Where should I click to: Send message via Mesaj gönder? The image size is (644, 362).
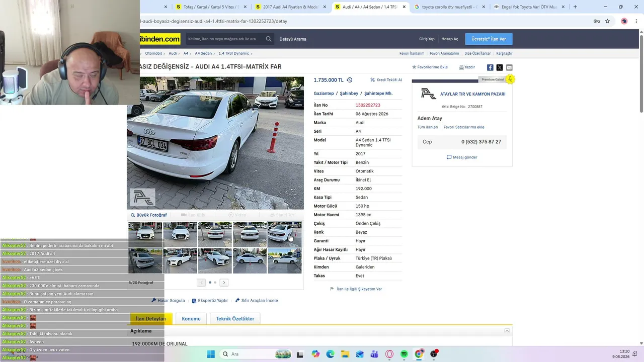click(462, 157)
